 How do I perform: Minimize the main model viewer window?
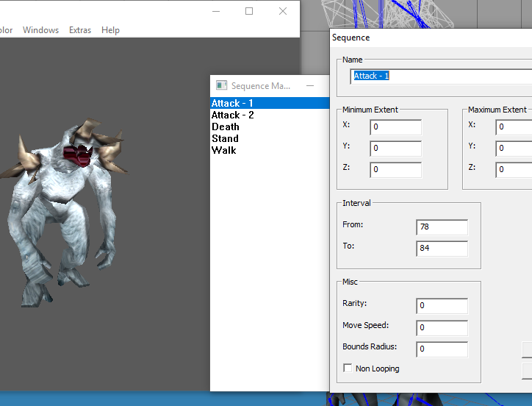point(216,11)
